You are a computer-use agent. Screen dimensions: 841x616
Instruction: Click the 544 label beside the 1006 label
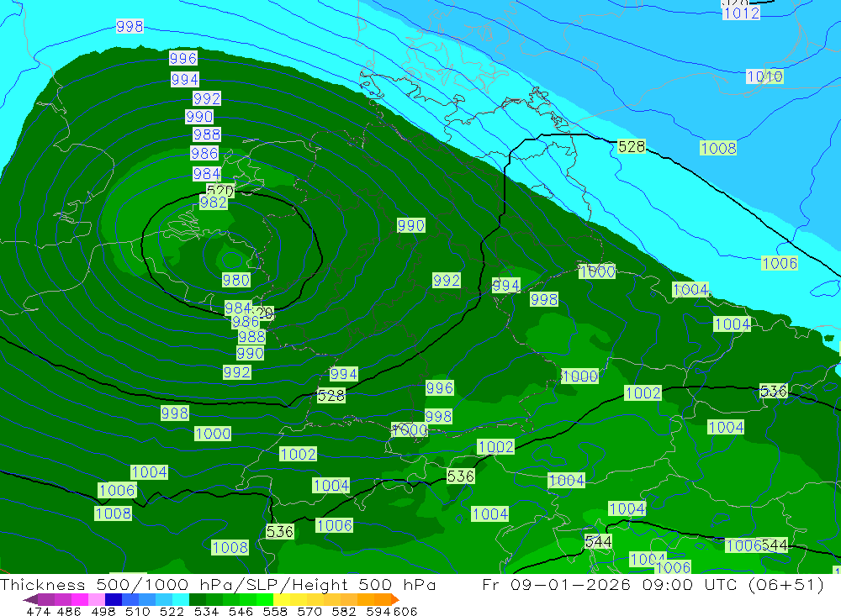(x=775, y=545)
